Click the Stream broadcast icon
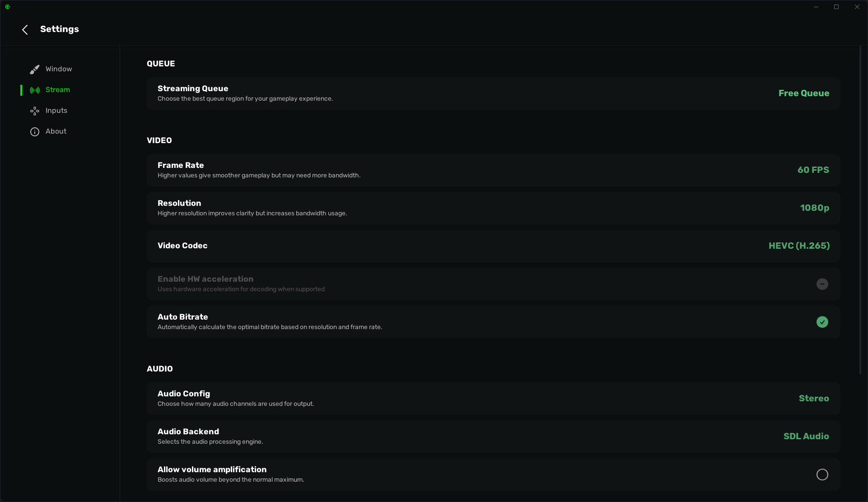 [x=35, y=90]
